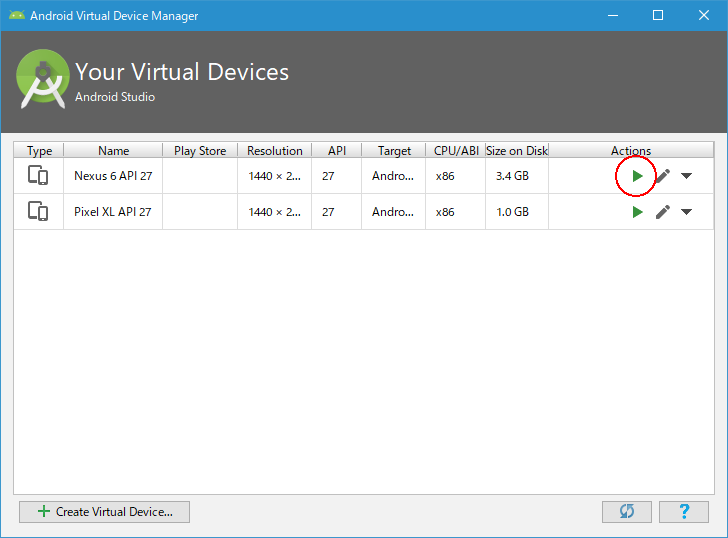Image resolution: width=728 pixels, height=538 pixels.
Task: Click the Android icon in title bar
Action: pos(17,15)
